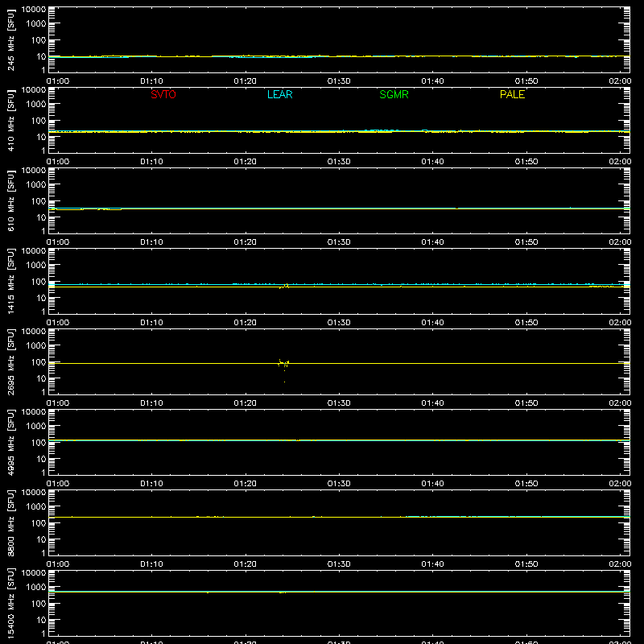The width and height of the screenshot is (644, 644).
Task: Click the 01:40 label under 410 MHz panel
Action: 432,162
